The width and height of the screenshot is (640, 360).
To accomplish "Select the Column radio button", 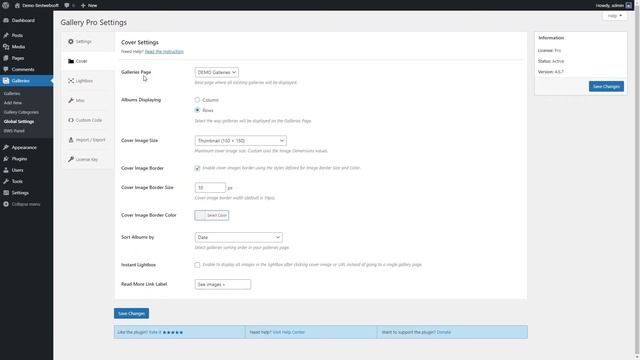I will [197, 100].
